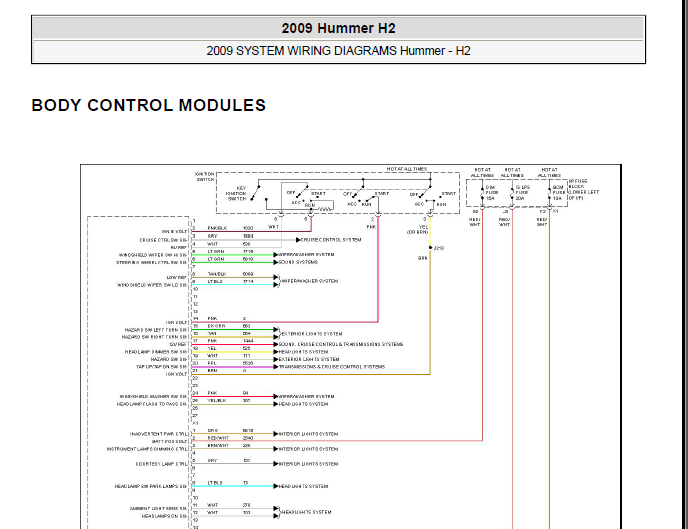
Task: Click 'COURTESY LAMP CTRL' pin label
Action: (x=161, y=464)
